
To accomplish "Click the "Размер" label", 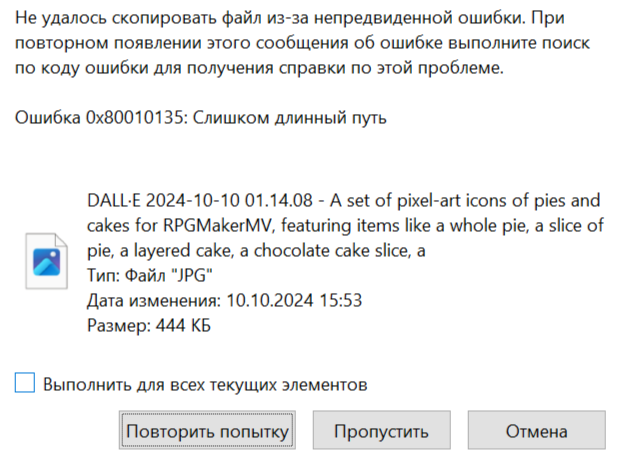I will pos(119,326).
